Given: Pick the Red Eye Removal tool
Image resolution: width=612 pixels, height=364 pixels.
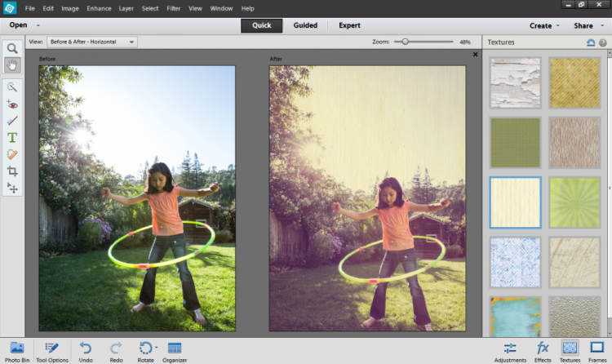Looking at the screenshot, I should pos(12,104).
